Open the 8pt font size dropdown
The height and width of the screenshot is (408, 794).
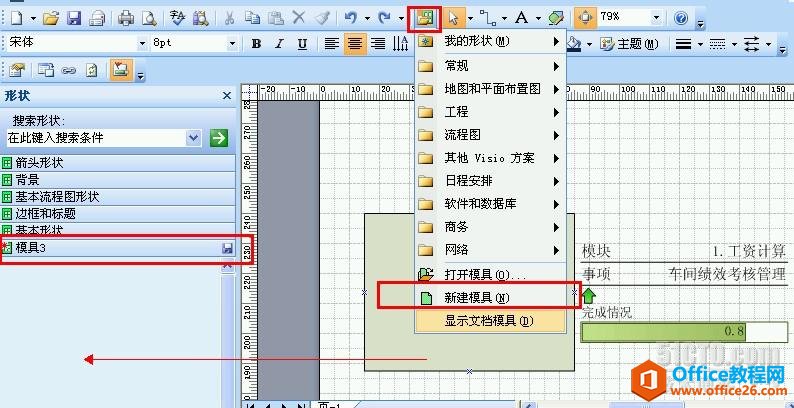tap(232, 45)
